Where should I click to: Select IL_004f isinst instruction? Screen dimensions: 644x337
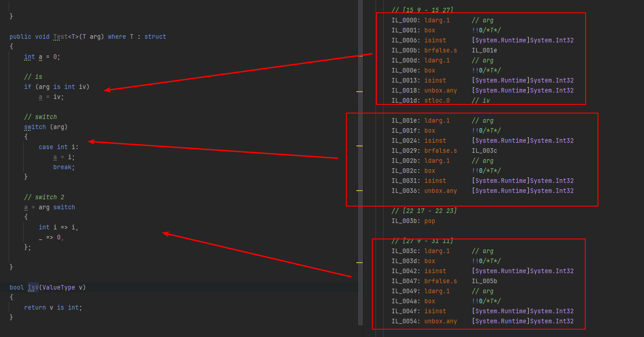click(482, 311)
